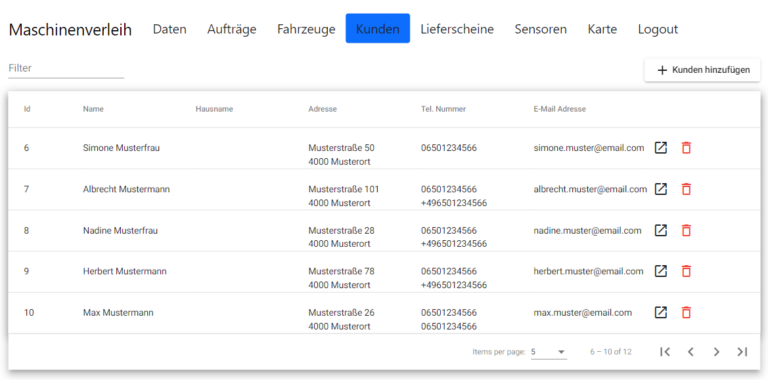
Task: Click the Hausname column header
Action: pyautogui.click(x=214, y=109)
